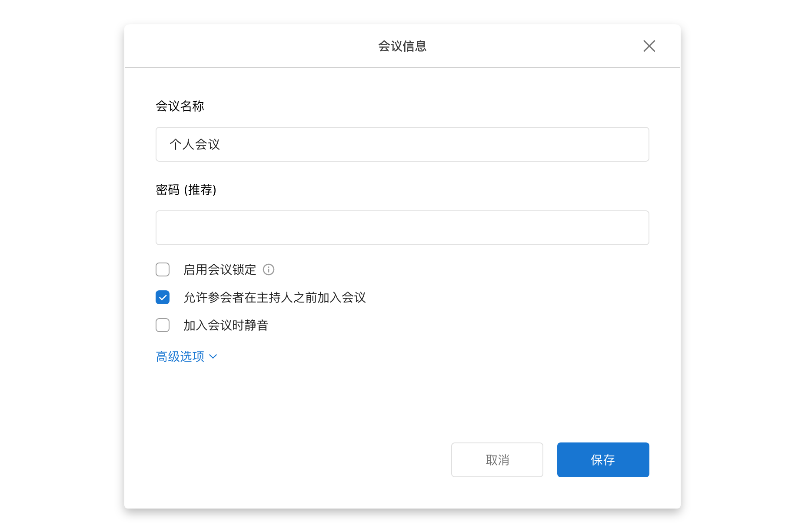This screenshot has width=805, height=532.
Task: Click the 会议名称 field label
Action: click(180, 106)
